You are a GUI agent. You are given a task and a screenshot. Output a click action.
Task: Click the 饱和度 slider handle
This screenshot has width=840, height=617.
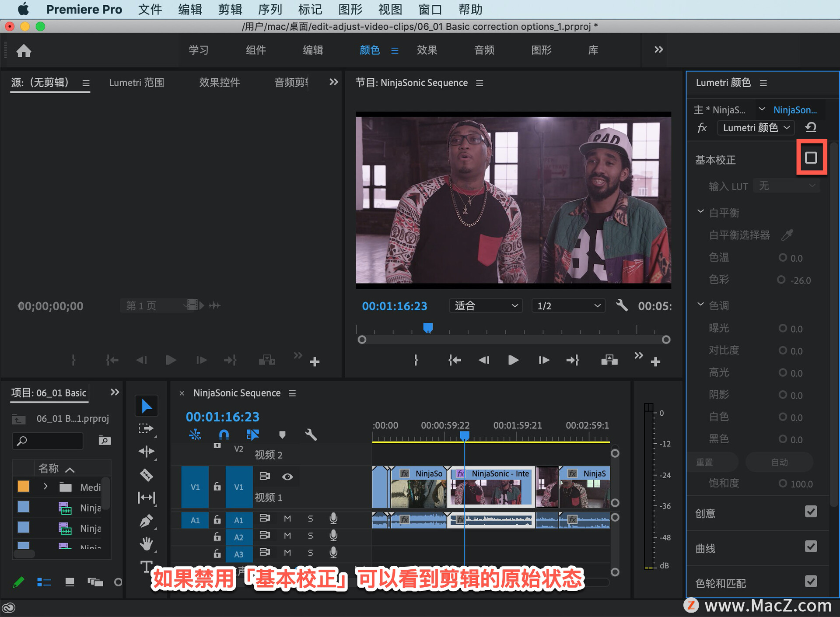tap(783, 483)
